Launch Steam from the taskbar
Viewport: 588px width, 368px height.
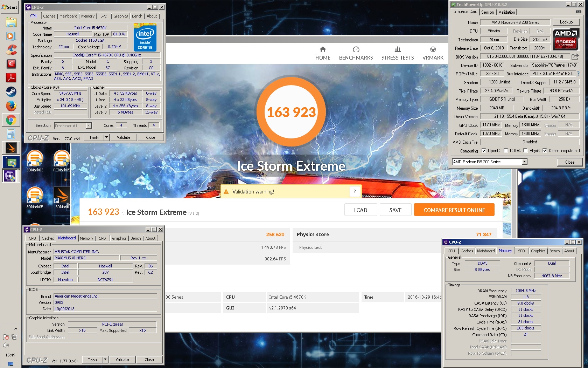click(x=11, y=92)
